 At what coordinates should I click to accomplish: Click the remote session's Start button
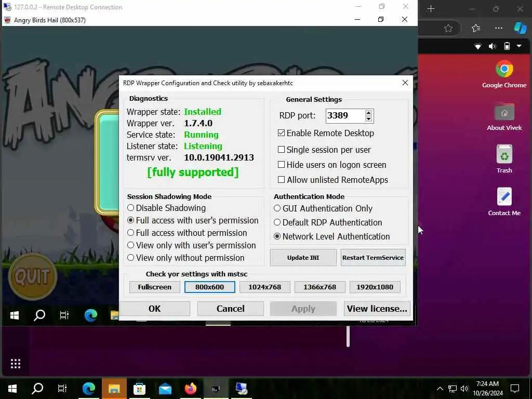[15, 315]
